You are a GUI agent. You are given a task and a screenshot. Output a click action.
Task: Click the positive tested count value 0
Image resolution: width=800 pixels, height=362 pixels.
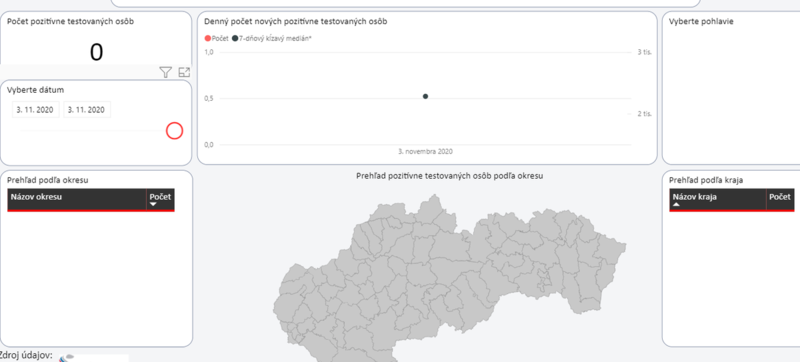coord(96,52)
